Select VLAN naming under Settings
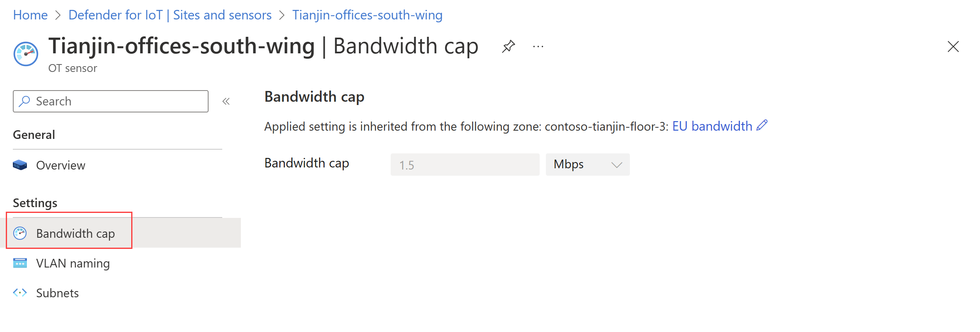This screenshot has height=332, width=980. (73, 263)
